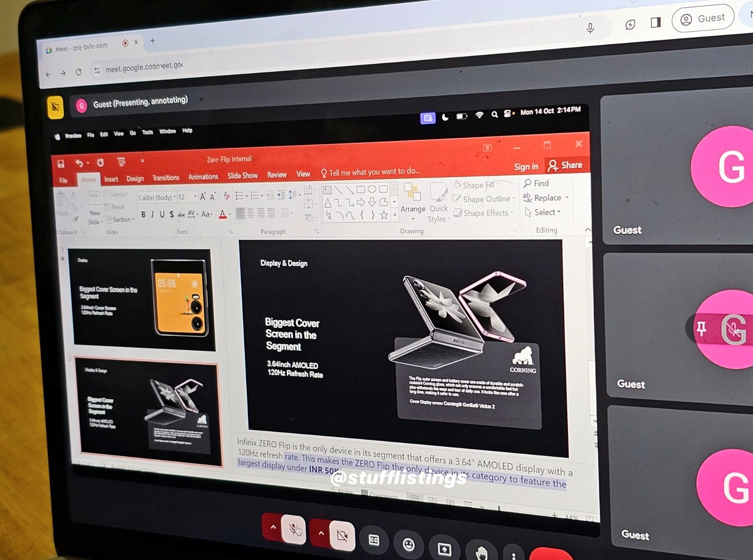The height and width of the screenshot is (560, 753).
Task: Click the Italic formatting button
Action: pos(152,215)
